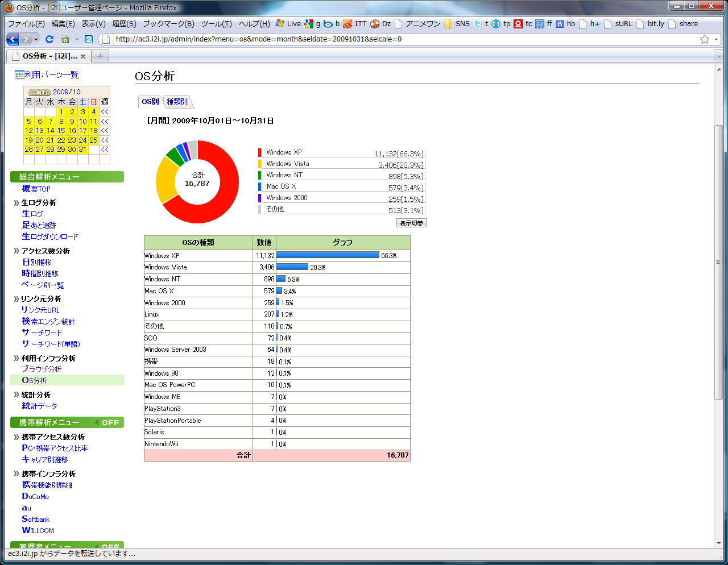Open the Softbank link
This screenshot has width=728, height=565.
[36, 519]
